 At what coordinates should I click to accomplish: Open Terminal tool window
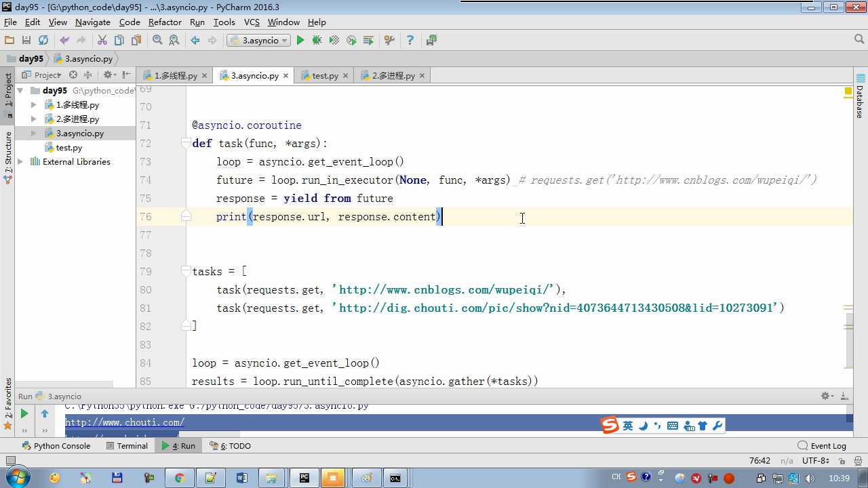point(127,446)
